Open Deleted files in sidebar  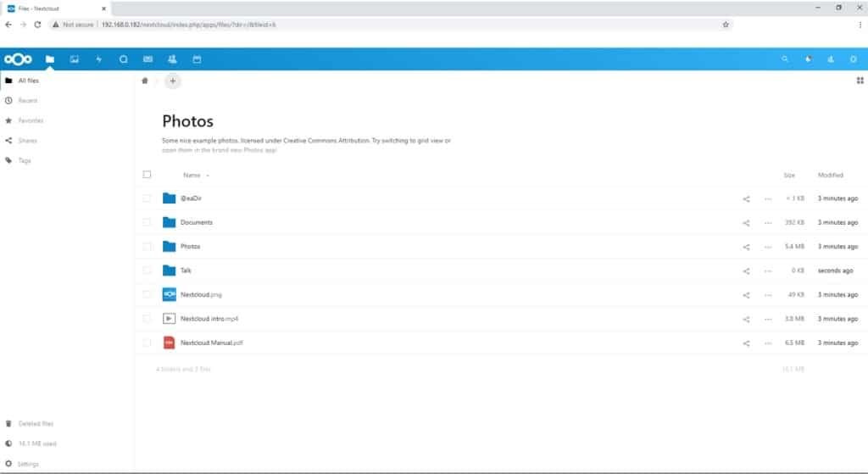pos(36,424)
